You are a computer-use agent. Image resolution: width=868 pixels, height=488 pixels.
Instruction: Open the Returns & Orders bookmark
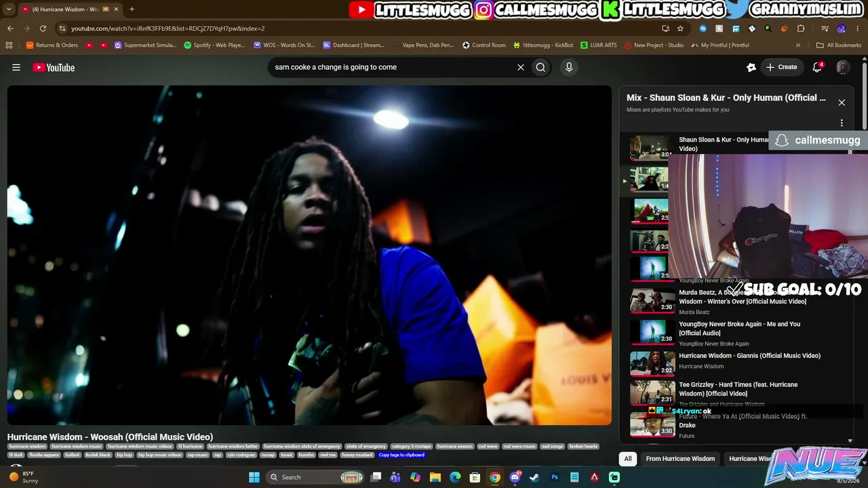tap(52, 45)
